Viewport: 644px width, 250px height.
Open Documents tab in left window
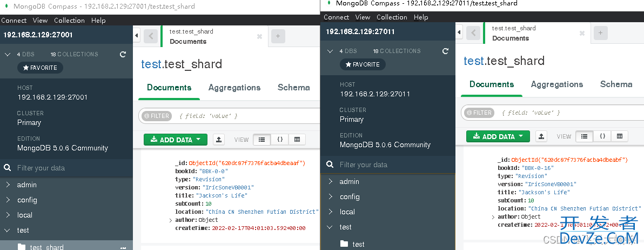169,88
